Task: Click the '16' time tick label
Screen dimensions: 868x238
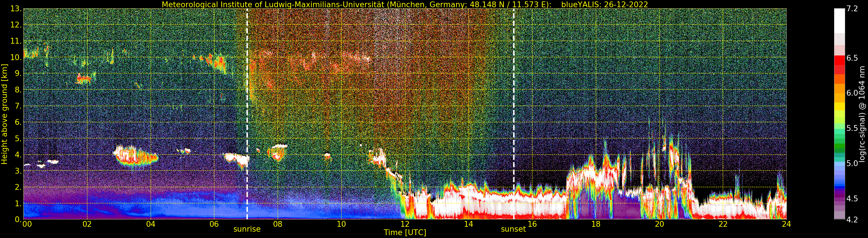Action: (x=532, y=224)
